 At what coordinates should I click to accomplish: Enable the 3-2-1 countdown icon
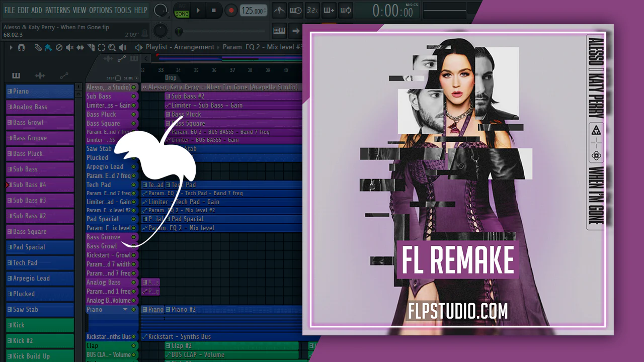click(x=312, y=10)
